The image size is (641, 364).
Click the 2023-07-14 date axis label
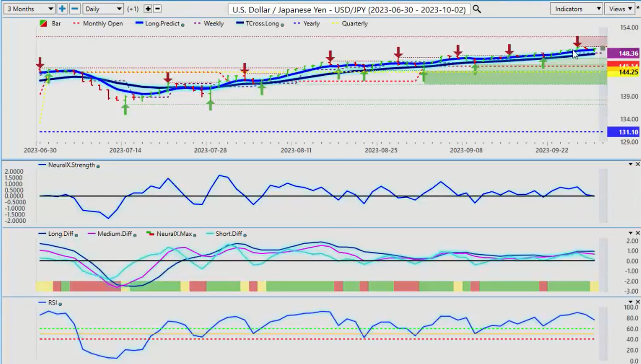[125, 150]
